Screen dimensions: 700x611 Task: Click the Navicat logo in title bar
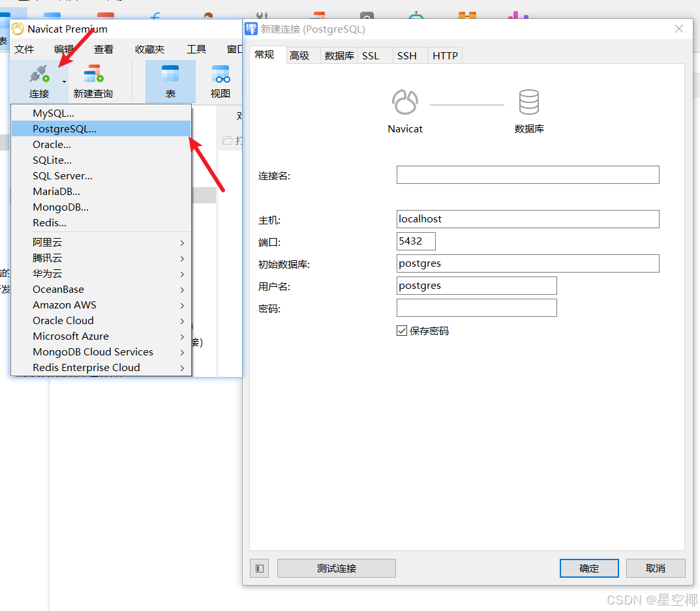click(x=18, y=29)
